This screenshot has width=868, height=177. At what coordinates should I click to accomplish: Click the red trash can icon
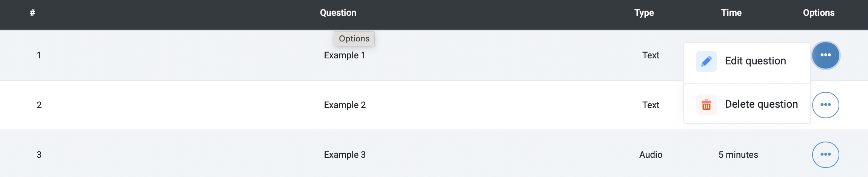pyautogui.click(x=706, y=105)
